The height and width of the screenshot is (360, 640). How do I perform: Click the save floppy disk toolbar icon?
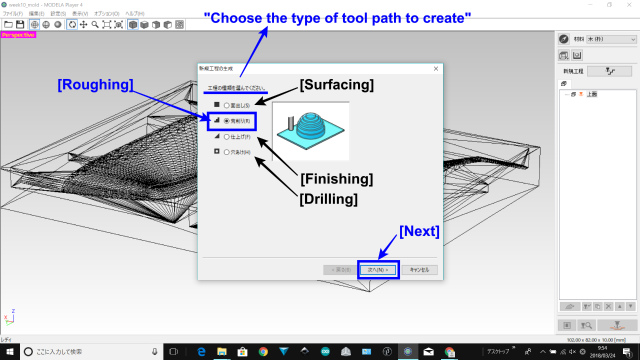[20, 24]
